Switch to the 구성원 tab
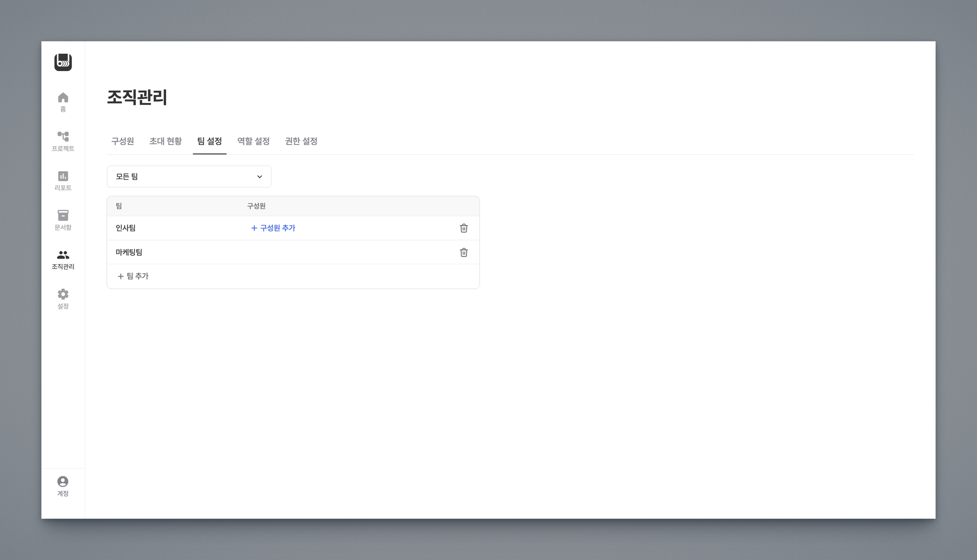This screenshot has height=560, width=977. 123,141
